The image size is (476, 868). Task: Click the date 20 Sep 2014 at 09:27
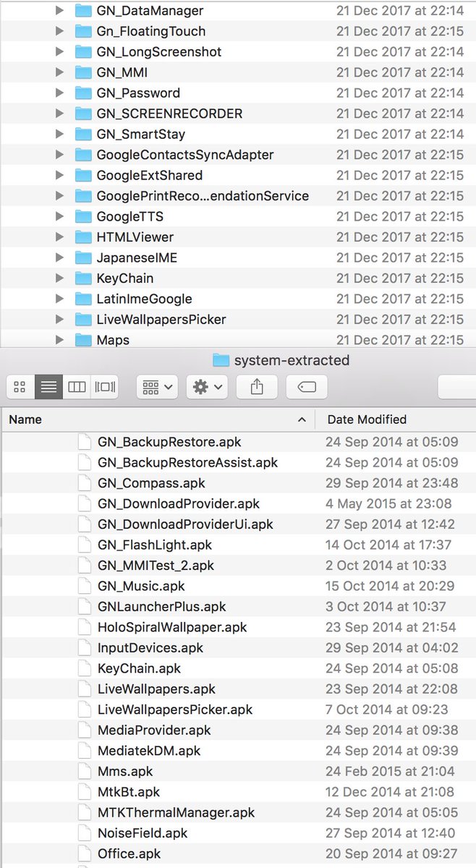(x=391, y=854)
